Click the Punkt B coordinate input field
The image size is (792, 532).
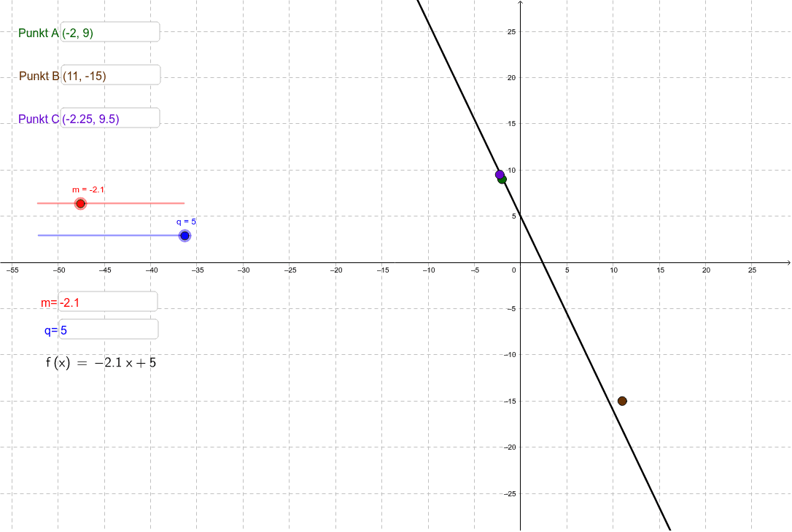coord(110,75)
